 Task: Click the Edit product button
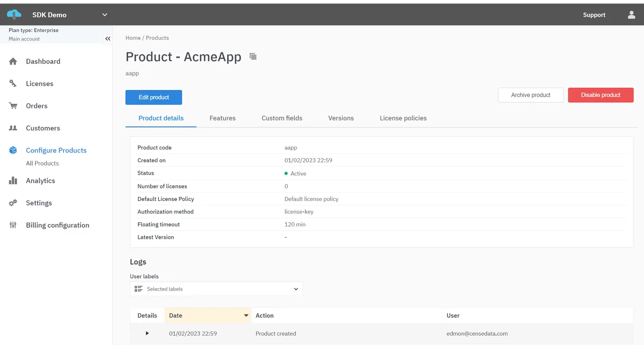click(x=153, y=97)
